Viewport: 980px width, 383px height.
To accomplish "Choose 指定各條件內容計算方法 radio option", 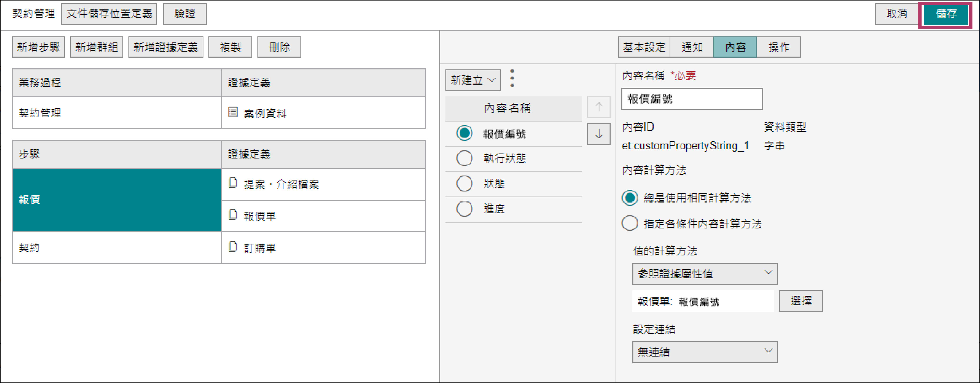I will (x=630, y=223).
